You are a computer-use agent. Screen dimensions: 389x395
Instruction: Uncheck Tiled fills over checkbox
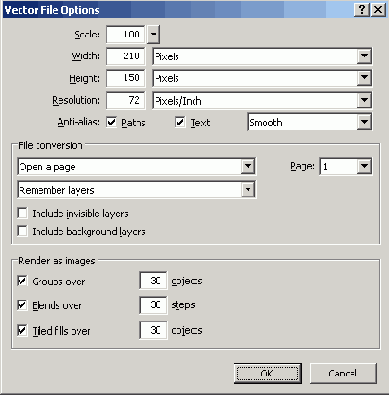point(22,331)
